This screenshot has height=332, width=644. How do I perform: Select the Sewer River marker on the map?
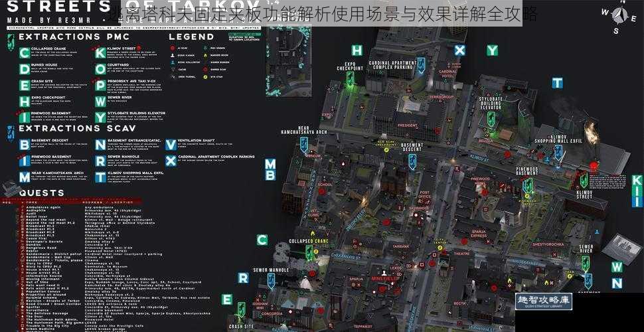(586, 263)
